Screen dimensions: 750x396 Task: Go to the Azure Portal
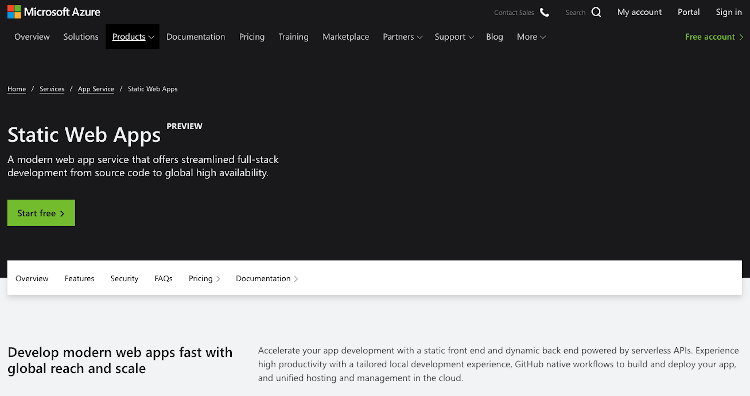[688, 12]
